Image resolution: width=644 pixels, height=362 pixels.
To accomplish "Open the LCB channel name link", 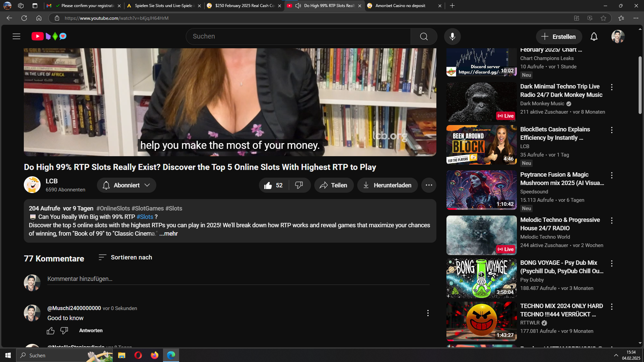I will click(52, 181).
